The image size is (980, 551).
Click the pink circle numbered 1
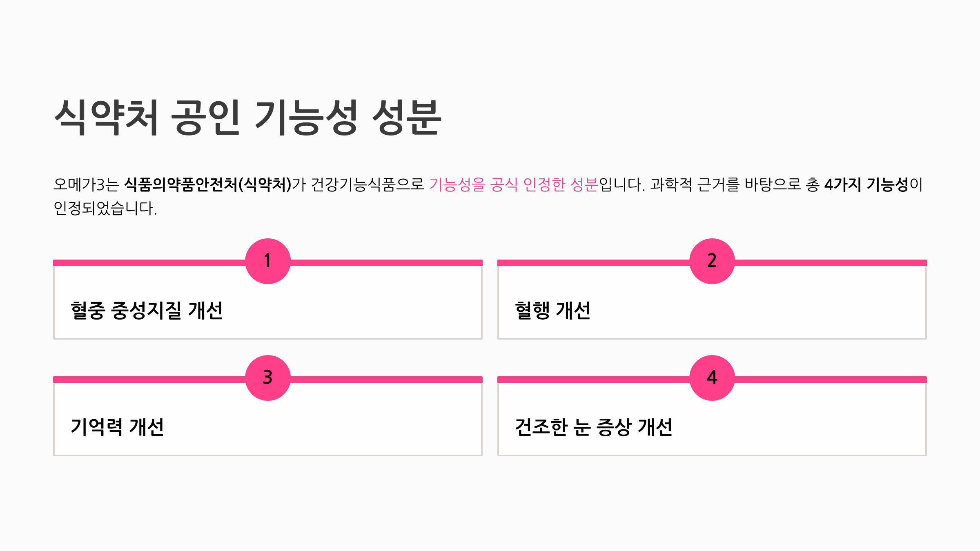(268, 261)
